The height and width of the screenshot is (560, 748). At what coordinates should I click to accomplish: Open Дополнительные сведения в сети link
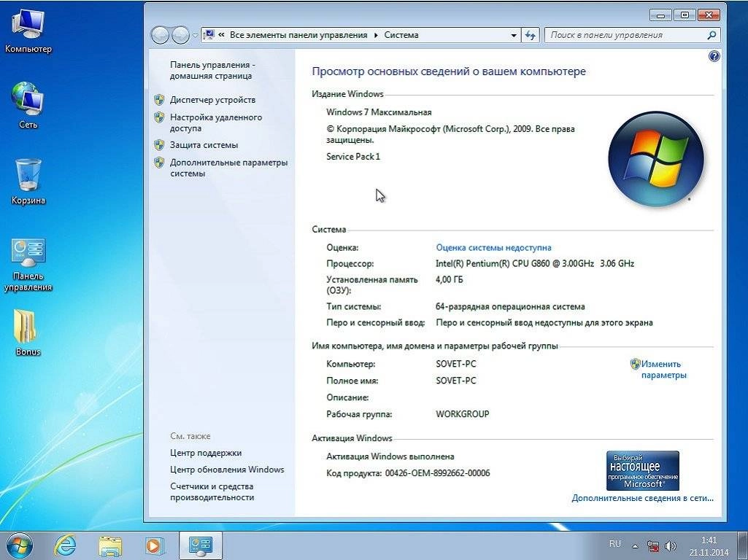click(643, 498)
